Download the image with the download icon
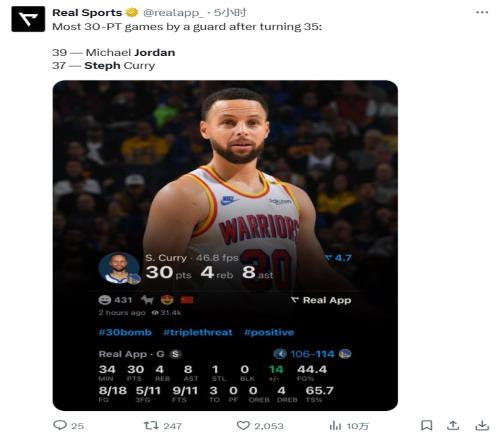Viewport: 500px width, 440px height. 482,425
